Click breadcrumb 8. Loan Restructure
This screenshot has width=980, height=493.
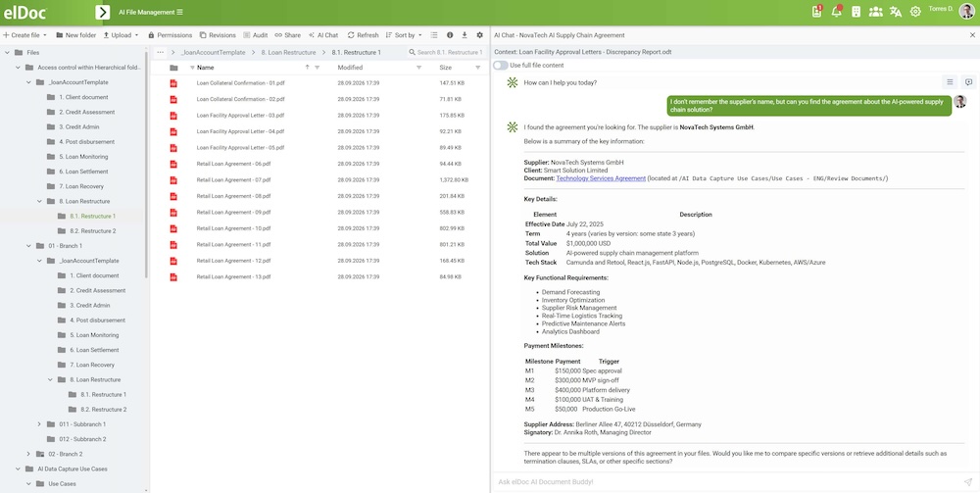(288, 53)
